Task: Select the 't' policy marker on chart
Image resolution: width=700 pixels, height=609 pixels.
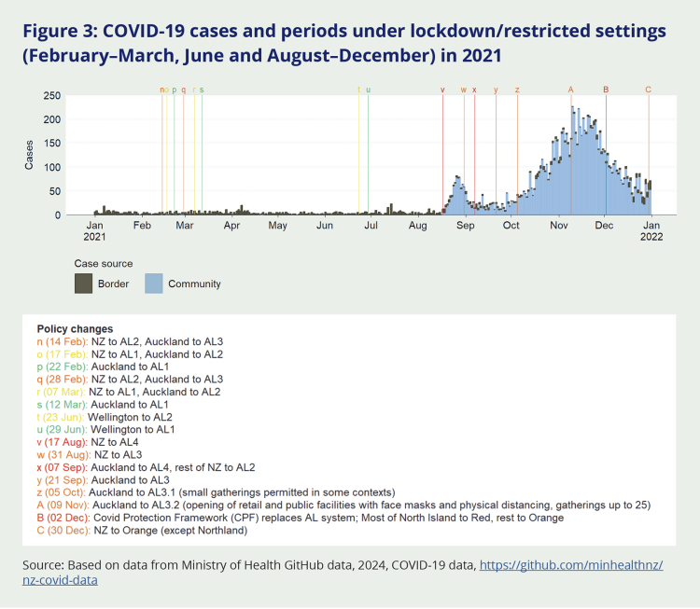Action: point(358,90)
